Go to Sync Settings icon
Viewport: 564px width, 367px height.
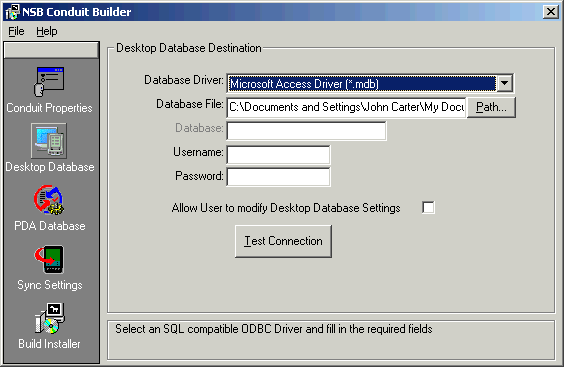tap(49, 259)
